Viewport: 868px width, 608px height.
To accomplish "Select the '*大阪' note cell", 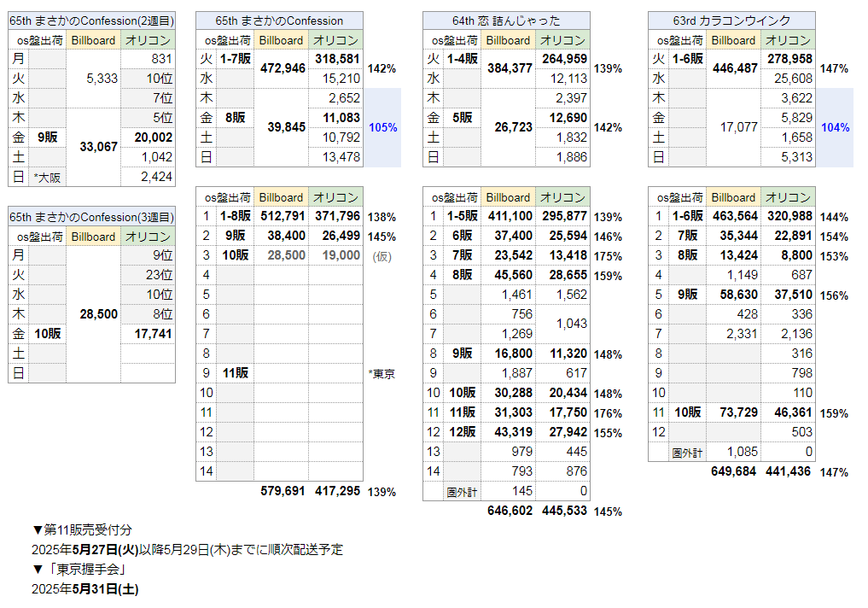I will [47, 178].
